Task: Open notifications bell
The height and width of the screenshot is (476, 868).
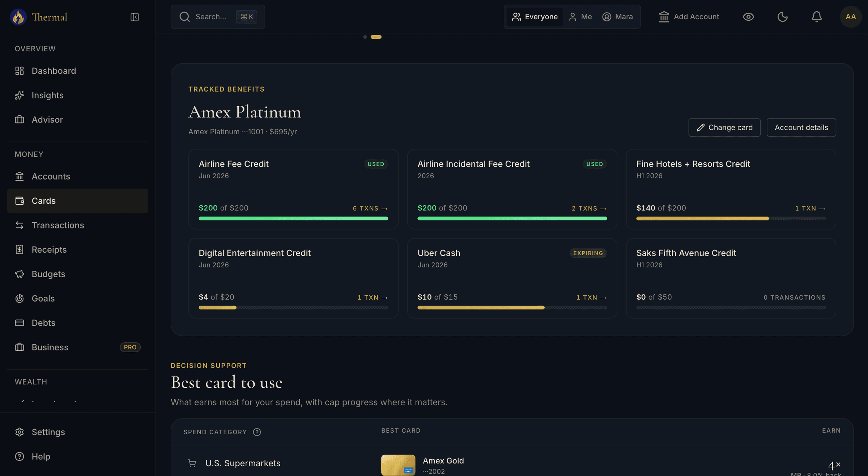Action: (817, 17)
